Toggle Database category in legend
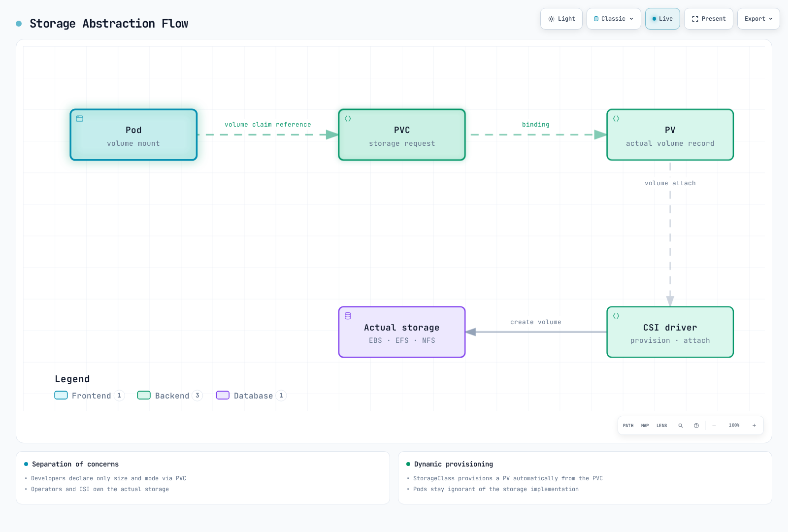Image resolution: width=788 pixels, height=532 pixels. point(251,396)
